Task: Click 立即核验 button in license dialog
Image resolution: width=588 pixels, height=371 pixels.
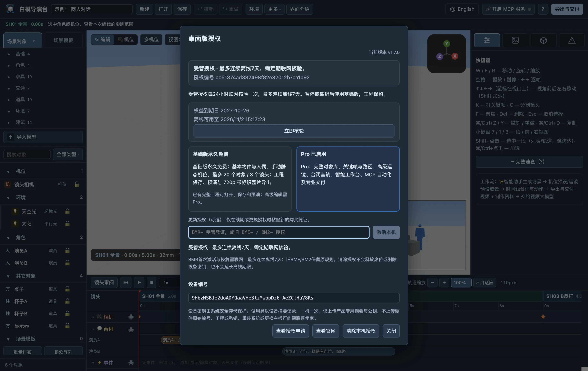Action: [294, 131]
